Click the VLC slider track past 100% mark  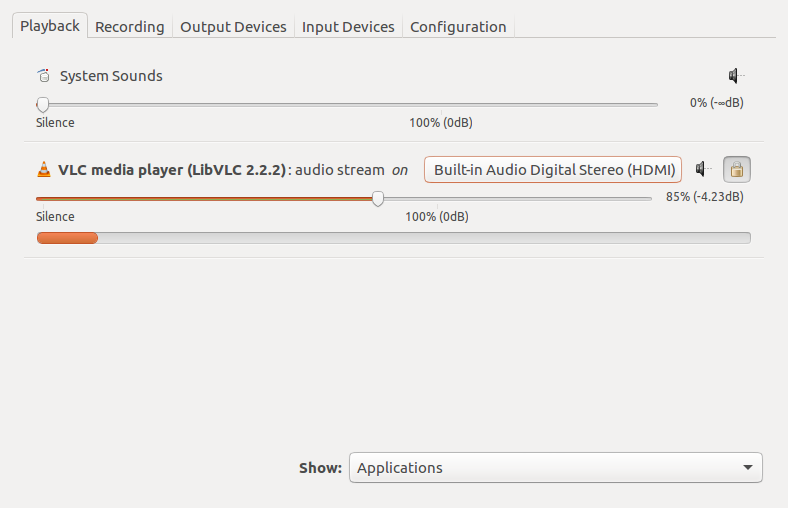[544, 198]
